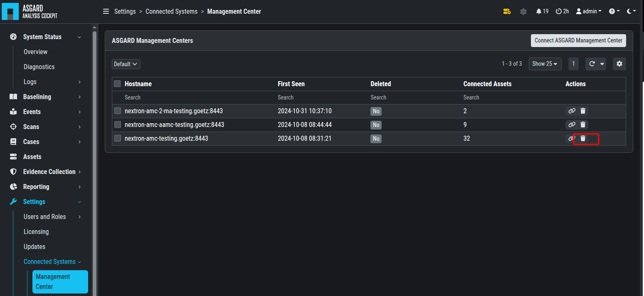Click Connect ASGARD Management Center button
This screenshot has width=644, height=296.
point(578,40)
